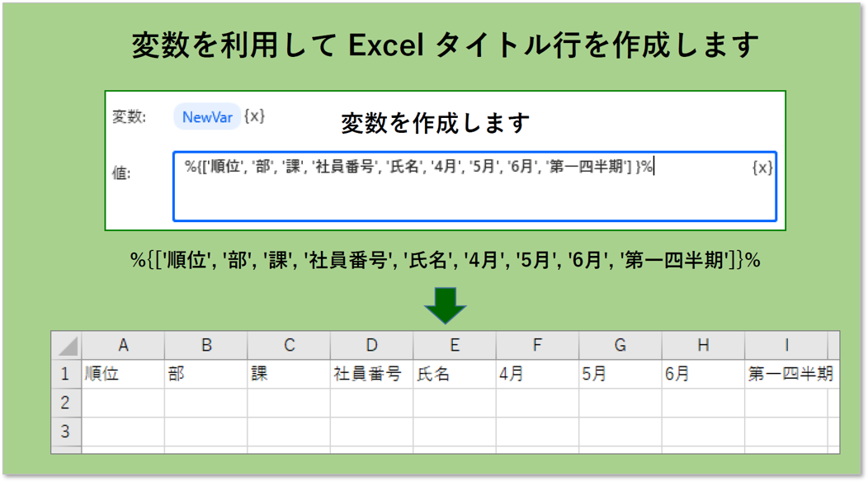Screen dimensions: 868x482
Task: Open variable picker in value field
Action: pyautogui.click(x=762, y=168)
